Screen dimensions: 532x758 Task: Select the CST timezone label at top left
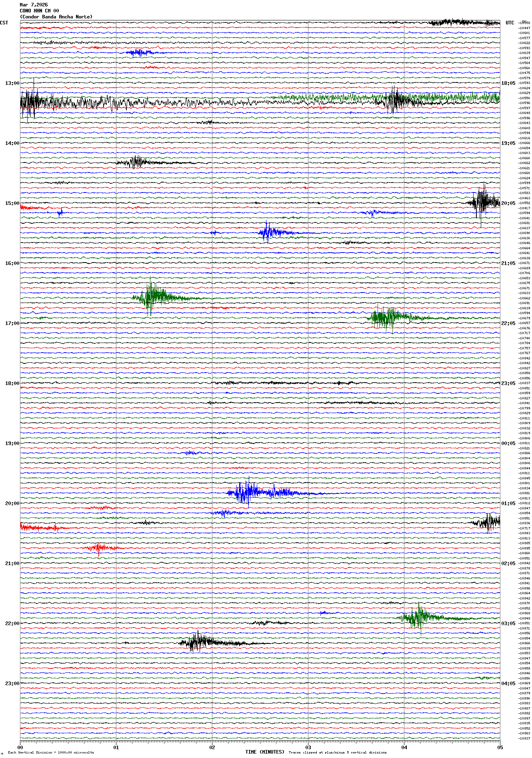[4, 23]
